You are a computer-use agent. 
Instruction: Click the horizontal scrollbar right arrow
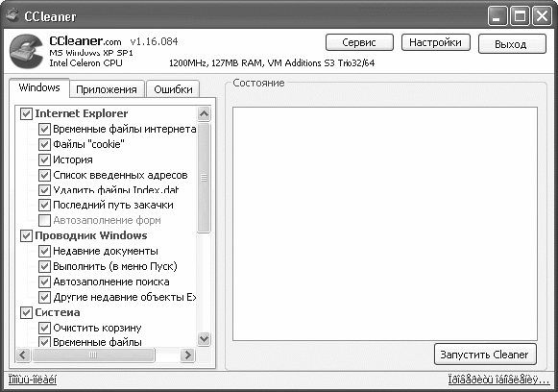pos(187,355)
